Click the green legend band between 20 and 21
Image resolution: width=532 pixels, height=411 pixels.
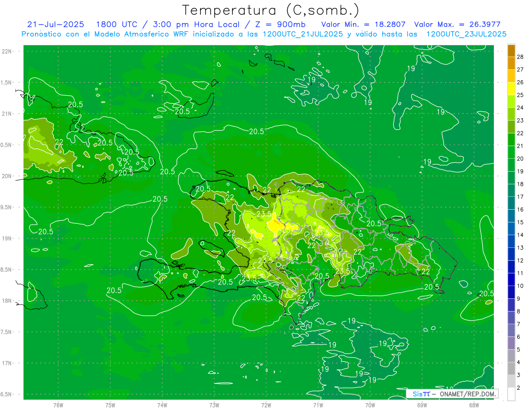click(x=511, y=152)
